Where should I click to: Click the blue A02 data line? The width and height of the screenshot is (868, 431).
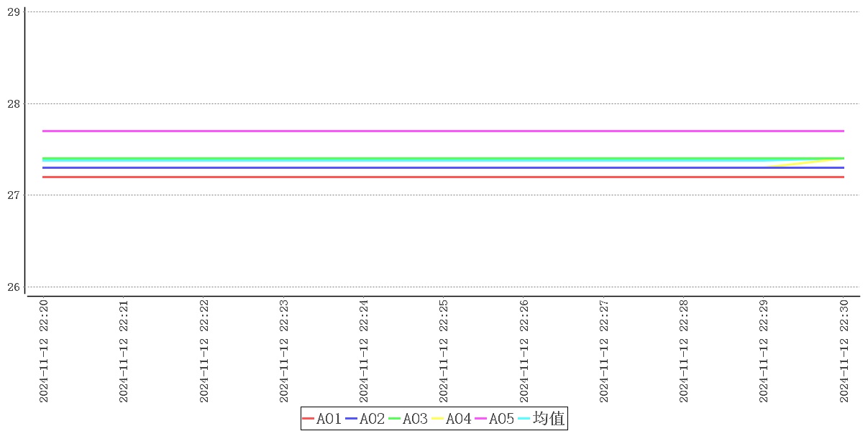431,167
